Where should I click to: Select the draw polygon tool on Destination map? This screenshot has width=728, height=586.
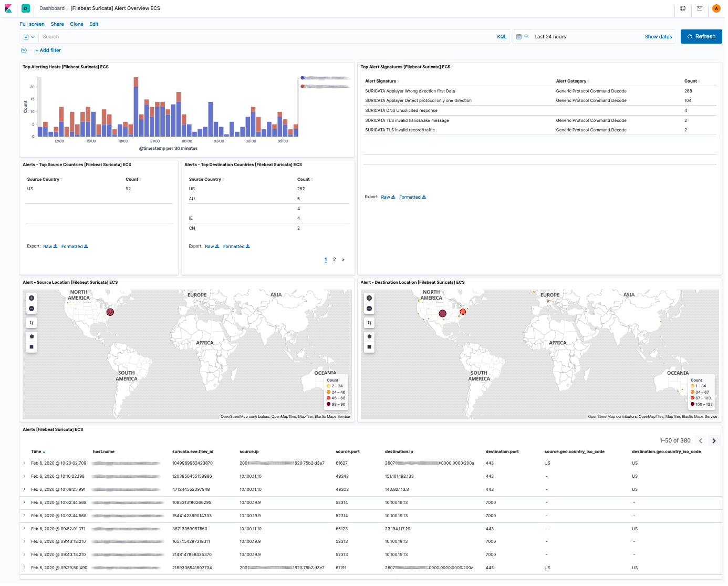click(x=369, y=336)
